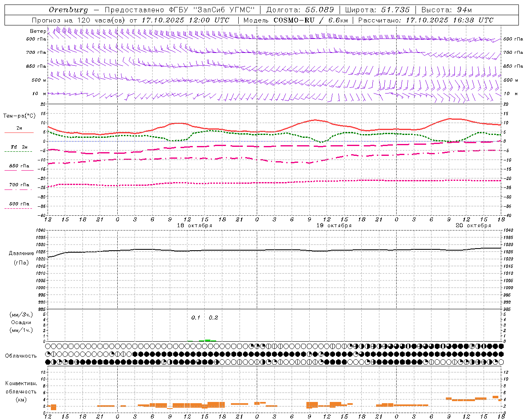Viewport: 525px width, 420px height.
Task: Click the '(км)' convective cloud unit label
Action: pyautogui.click(x=21, y=399)
